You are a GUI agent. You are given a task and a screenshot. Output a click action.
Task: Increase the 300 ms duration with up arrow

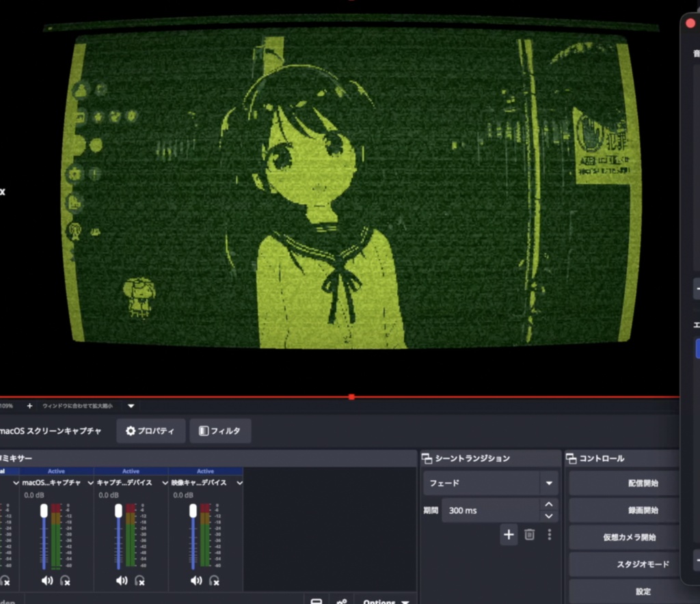[x=549, y=504]
